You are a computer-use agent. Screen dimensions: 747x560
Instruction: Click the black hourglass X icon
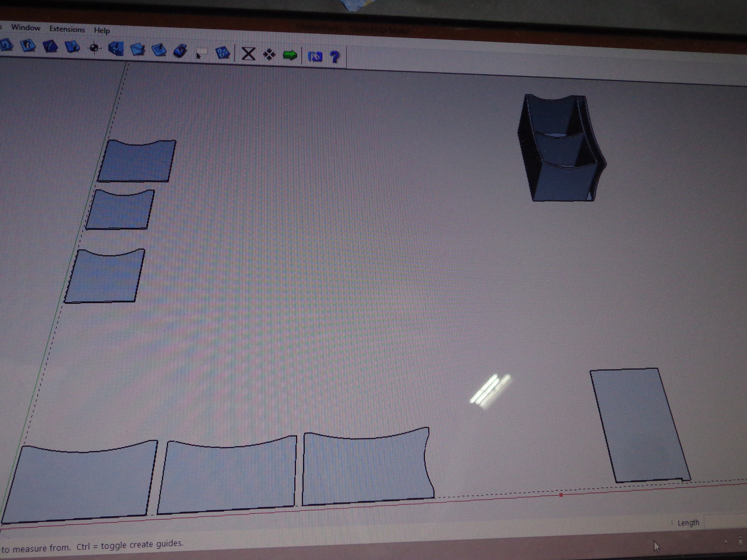[249, 54]
